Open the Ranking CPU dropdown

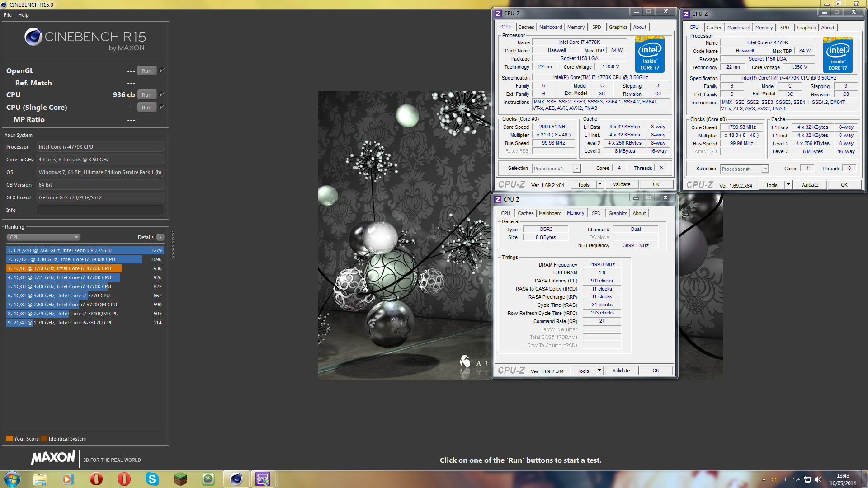tap(43, 237)
